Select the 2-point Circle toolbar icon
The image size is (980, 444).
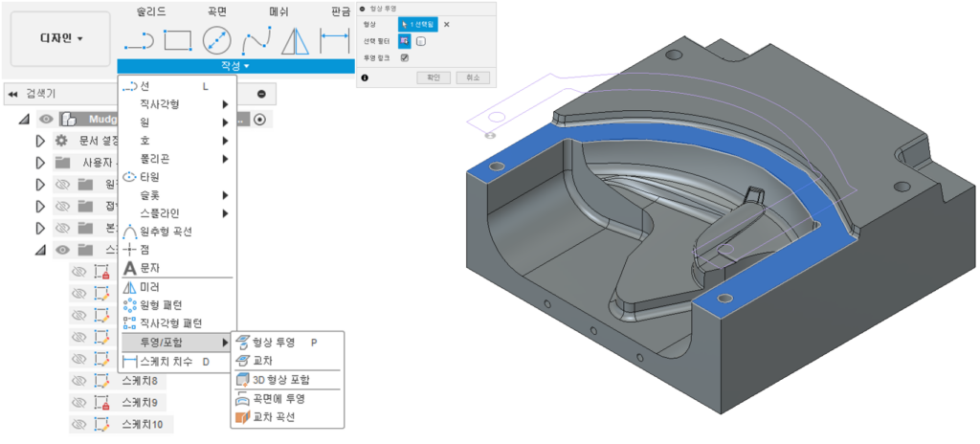(x=217, y=40)
